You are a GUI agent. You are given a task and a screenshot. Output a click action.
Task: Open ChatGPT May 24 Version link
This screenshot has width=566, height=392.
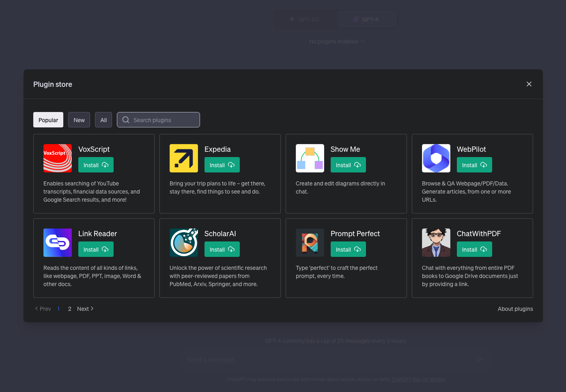(418, 379)
